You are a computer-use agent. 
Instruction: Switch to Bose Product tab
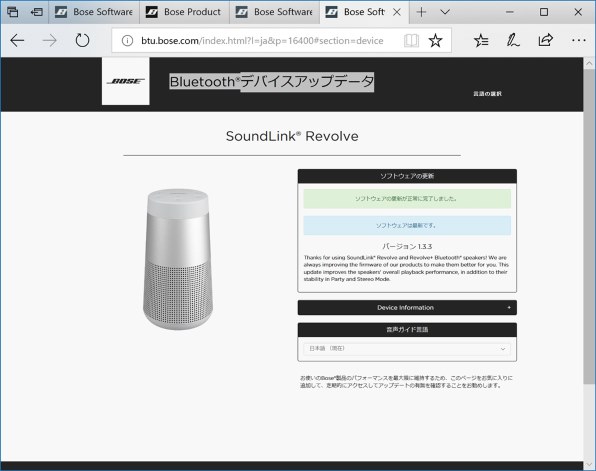[x=184, y=12]
